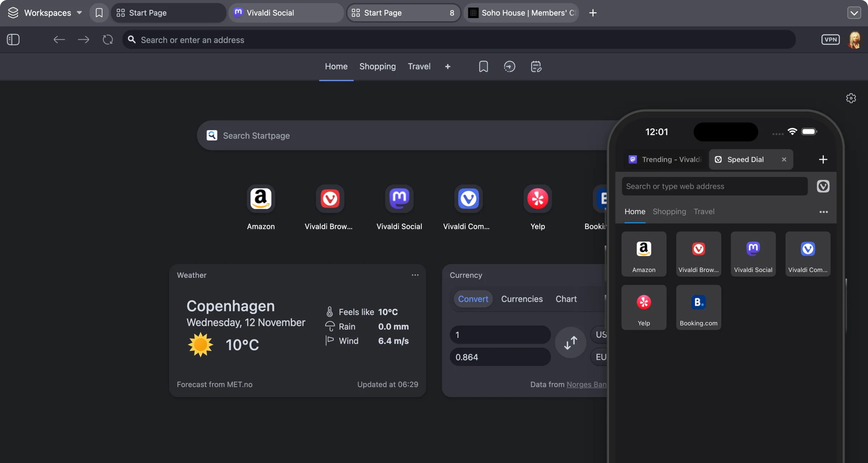Enable the VPN
The width and height of the screenshot is (868, 463).
[830, 39]
